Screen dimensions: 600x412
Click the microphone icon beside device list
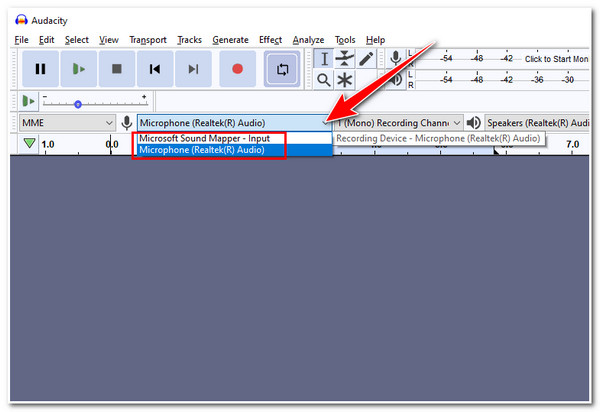point(127,123)
